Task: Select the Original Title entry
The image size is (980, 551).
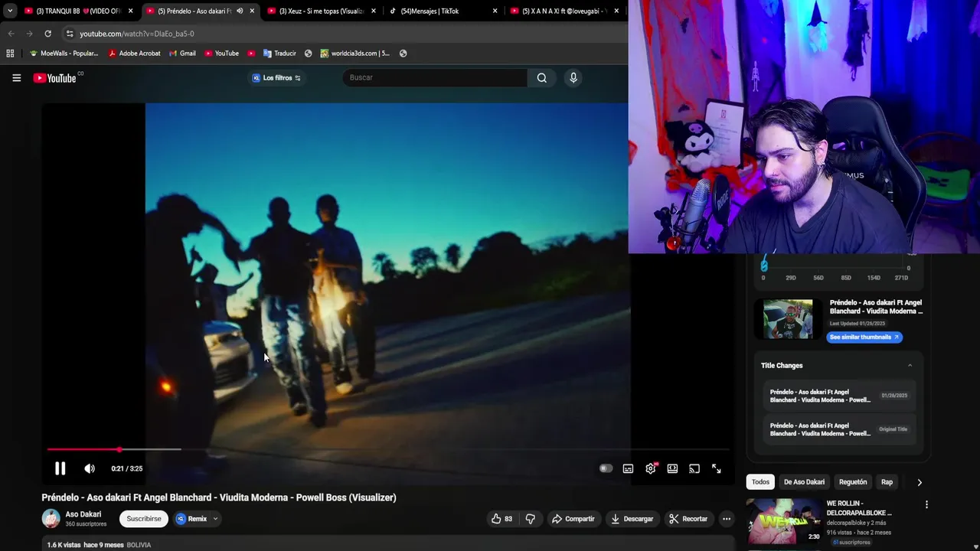Action: click(x=840, y=429)
